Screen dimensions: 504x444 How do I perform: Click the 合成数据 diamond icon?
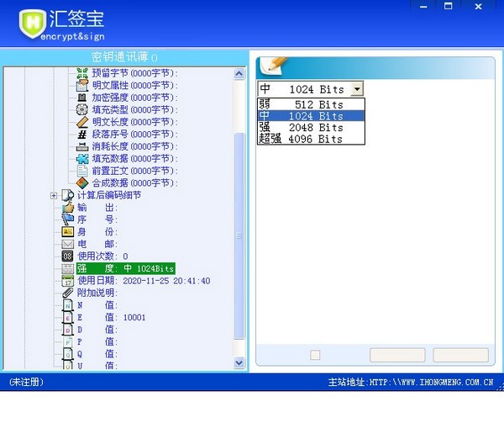tap(82, 182)
